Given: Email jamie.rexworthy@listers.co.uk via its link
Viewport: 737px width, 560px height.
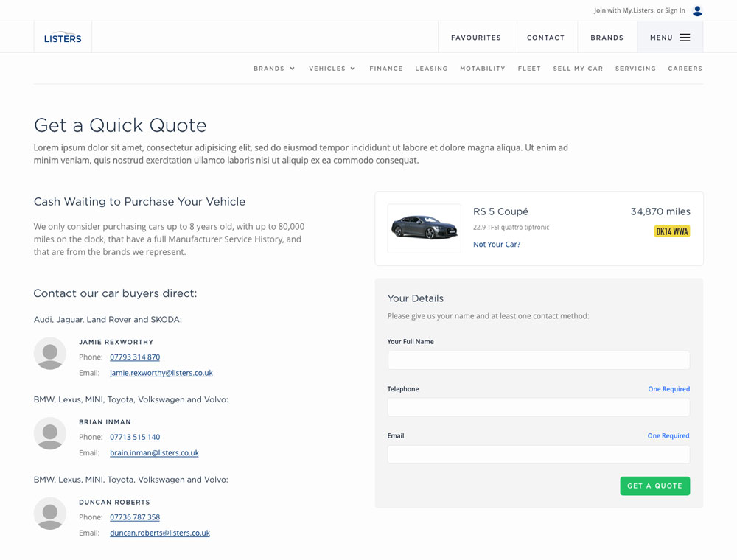Looking at the screenshot, I should (161, 373).
